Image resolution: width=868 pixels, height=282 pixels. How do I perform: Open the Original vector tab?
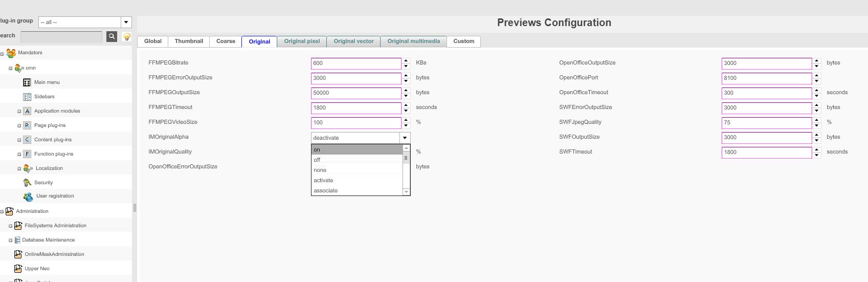tap(353, 41)
